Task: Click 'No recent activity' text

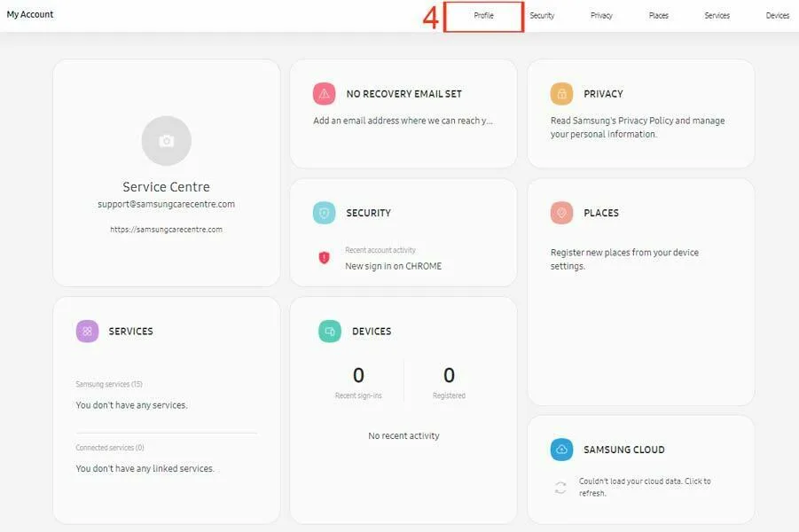Action: [403, 435]
